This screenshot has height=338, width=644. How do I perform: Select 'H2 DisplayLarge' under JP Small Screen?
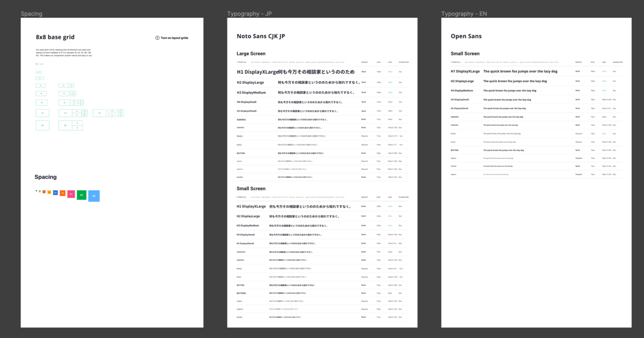tap(248, 217)
